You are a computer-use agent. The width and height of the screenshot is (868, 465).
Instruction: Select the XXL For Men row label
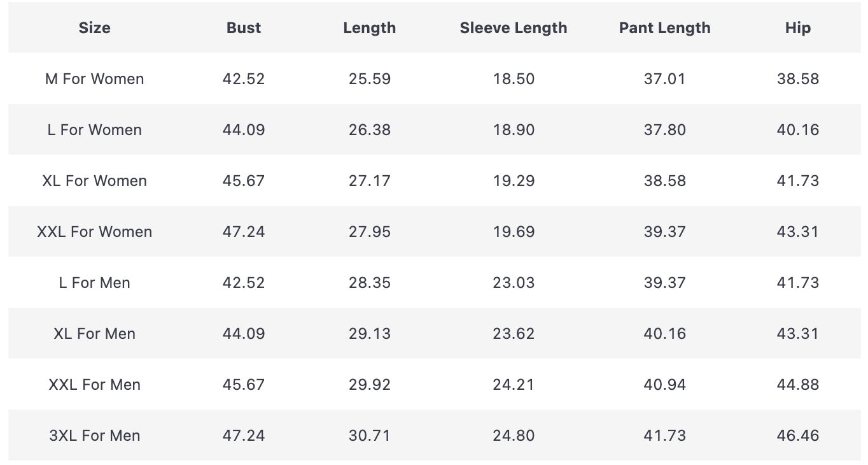coord(94,385)
